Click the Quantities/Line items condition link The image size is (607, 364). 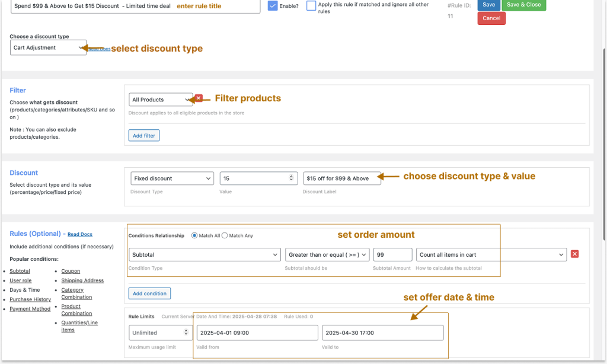tap(79, 326)
